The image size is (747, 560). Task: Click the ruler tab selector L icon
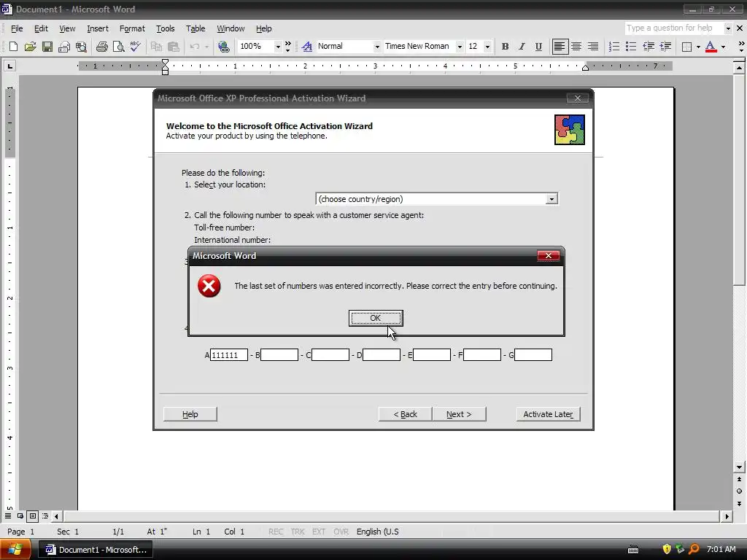click(x=9, y=66)
